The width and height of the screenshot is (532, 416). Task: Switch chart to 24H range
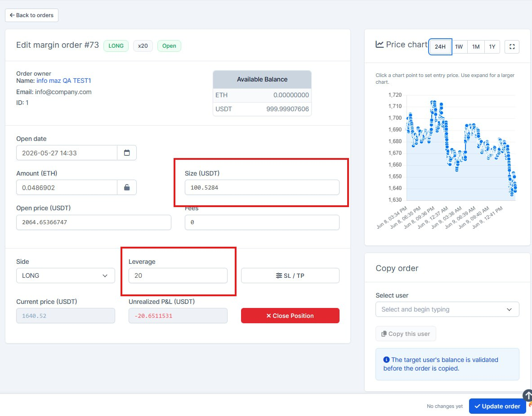440,46
